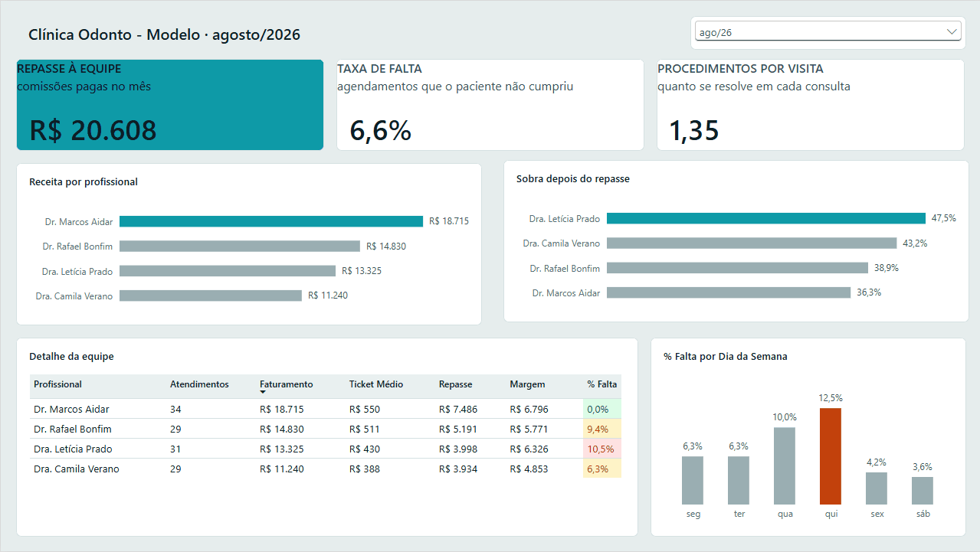The height and width of the screenshot is (552, 980).
Task: Click the 'Sobra depois do repasse' chart title
Action: (573, 179)
